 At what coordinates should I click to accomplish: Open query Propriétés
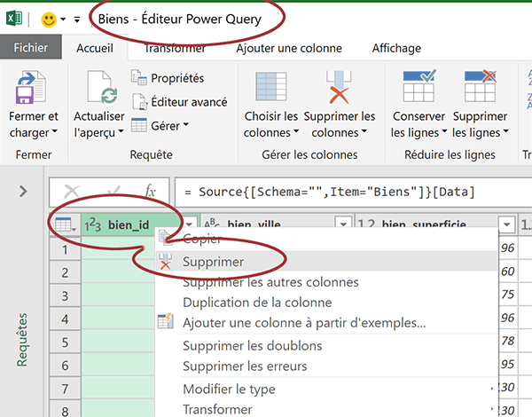(177, 78)
